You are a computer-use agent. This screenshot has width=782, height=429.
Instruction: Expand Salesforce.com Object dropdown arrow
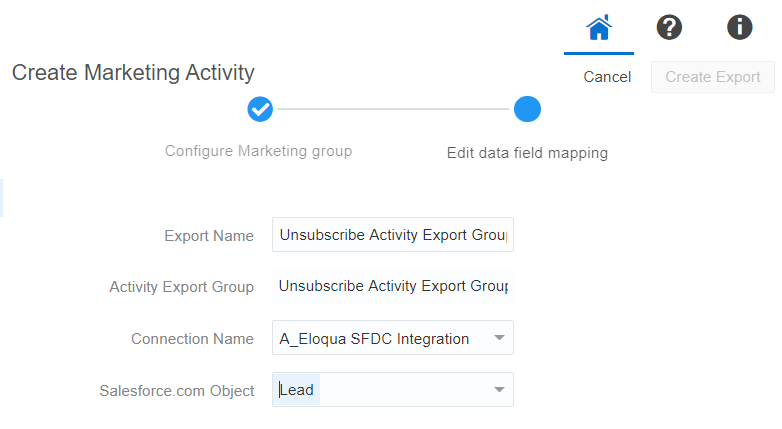pyautogui.click(x=500, y=390)
